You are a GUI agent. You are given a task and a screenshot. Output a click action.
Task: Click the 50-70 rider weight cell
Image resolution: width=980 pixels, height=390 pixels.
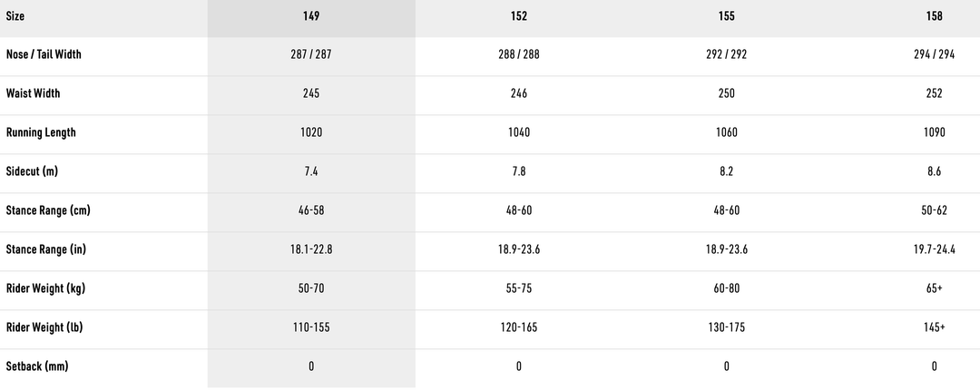click(x=311, y=288)
